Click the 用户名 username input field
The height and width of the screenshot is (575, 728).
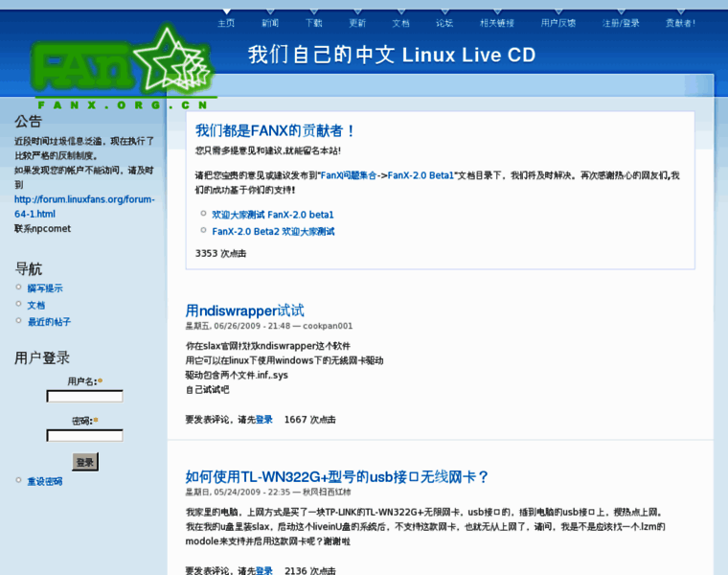84,396
